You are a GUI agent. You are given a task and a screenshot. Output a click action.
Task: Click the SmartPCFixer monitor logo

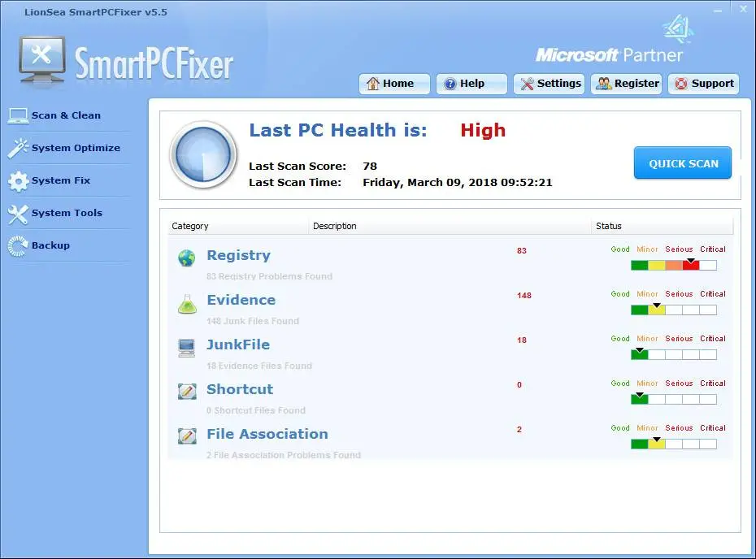pos(42,62)
